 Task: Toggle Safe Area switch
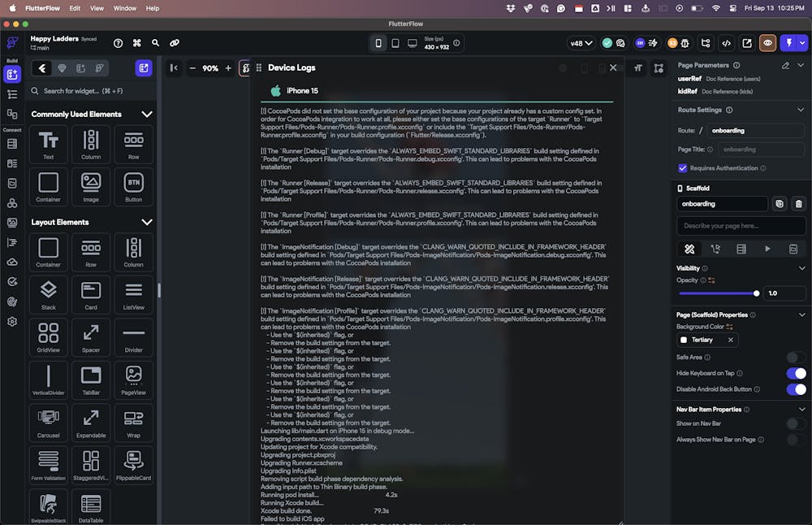[x=796, y=357]
